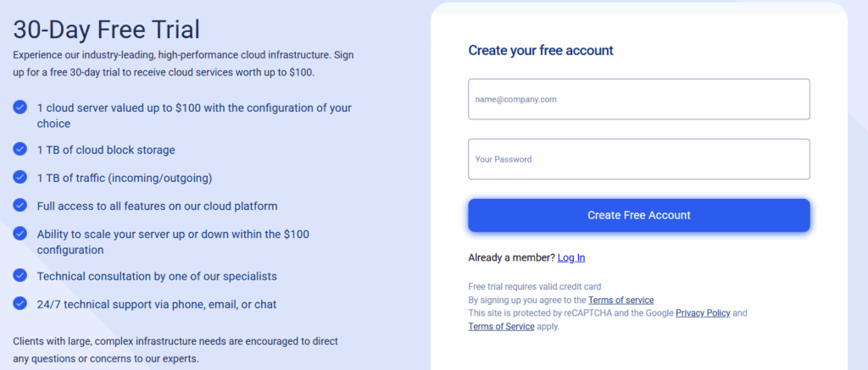Click checkmark icon beside 24/7 technical support
This screenshot has width=868, height=370.
[20, 303]
